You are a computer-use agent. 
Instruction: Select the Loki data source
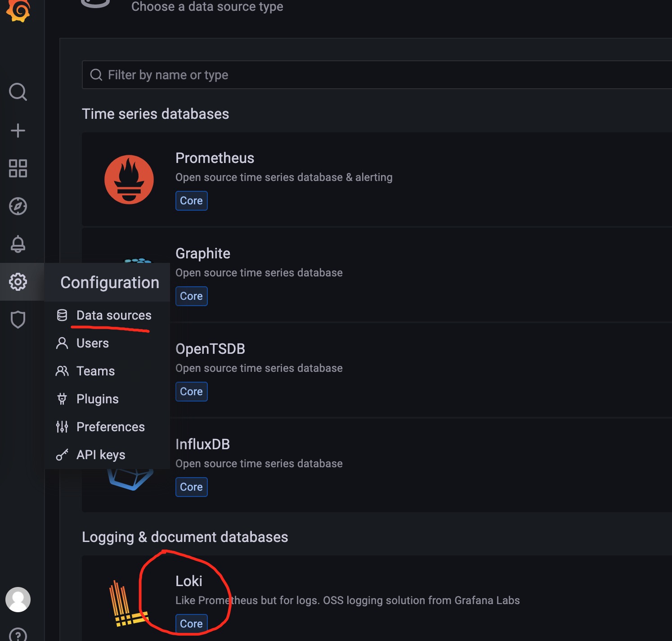point(189,581)
